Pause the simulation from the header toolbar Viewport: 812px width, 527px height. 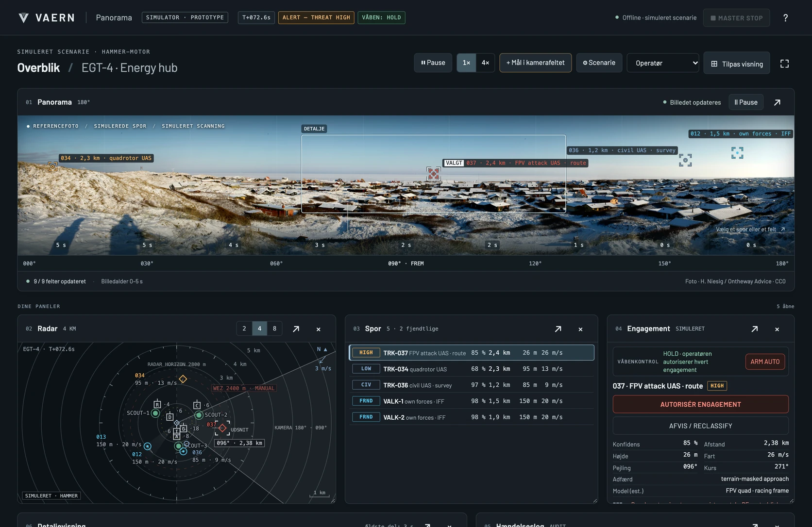[x=433, y=63]
